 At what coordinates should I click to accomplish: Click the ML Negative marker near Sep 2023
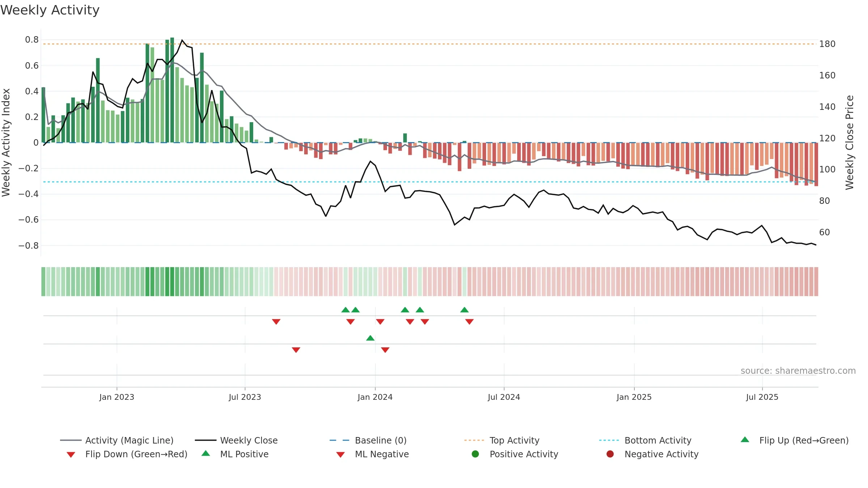[x=296, y=350]
